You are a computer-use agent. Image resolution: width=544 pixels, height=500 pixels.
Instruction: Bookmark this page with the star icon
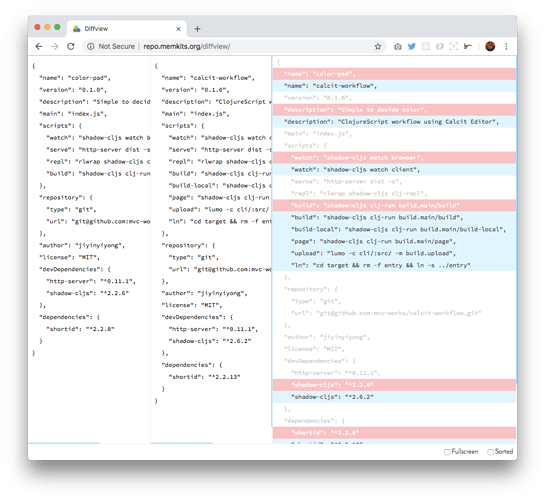coord(378,46)
